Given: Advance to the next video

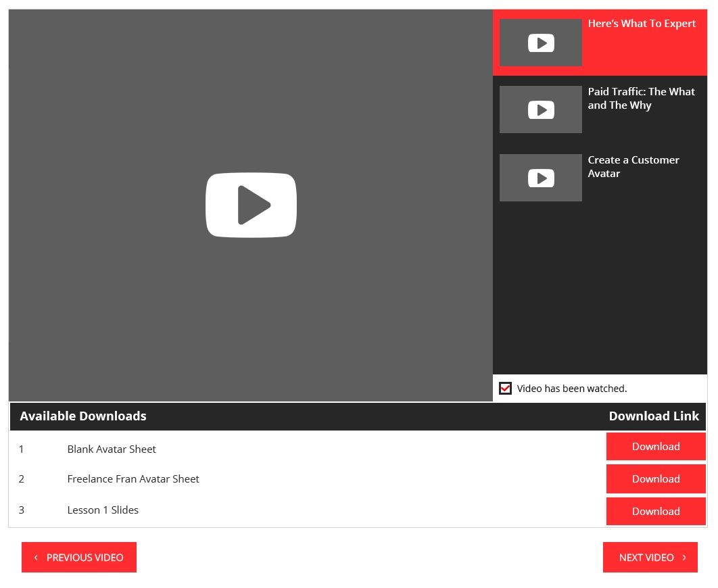Looking at the screenshot, I should [x=650, y=557].
